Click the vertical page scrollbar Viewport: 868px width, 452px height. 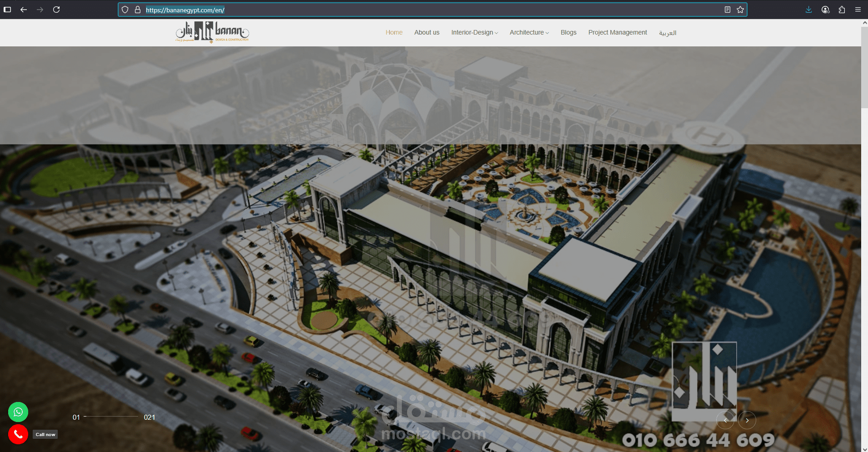pyautogui.click(x=864, y=67)
